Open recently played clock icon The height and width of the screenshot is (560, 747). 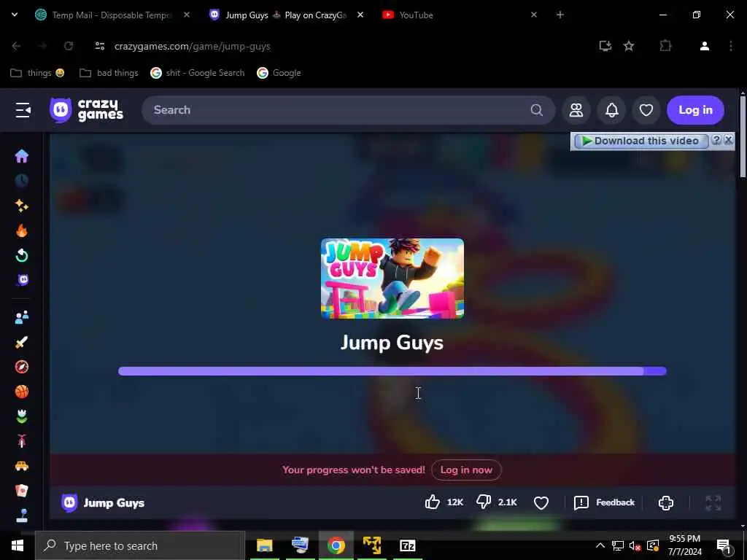point(22,181)
